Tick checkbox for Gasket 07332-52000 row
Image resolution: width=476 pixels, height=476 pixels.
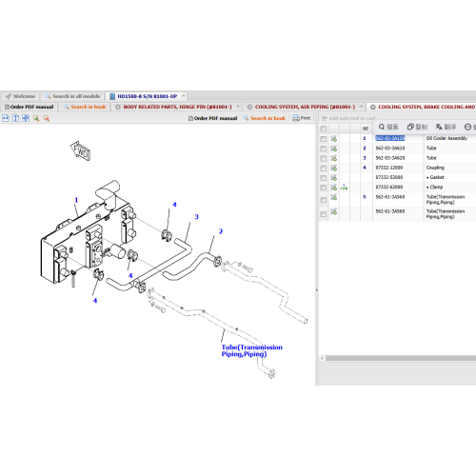pyautogui.click(x=324, y=178)
